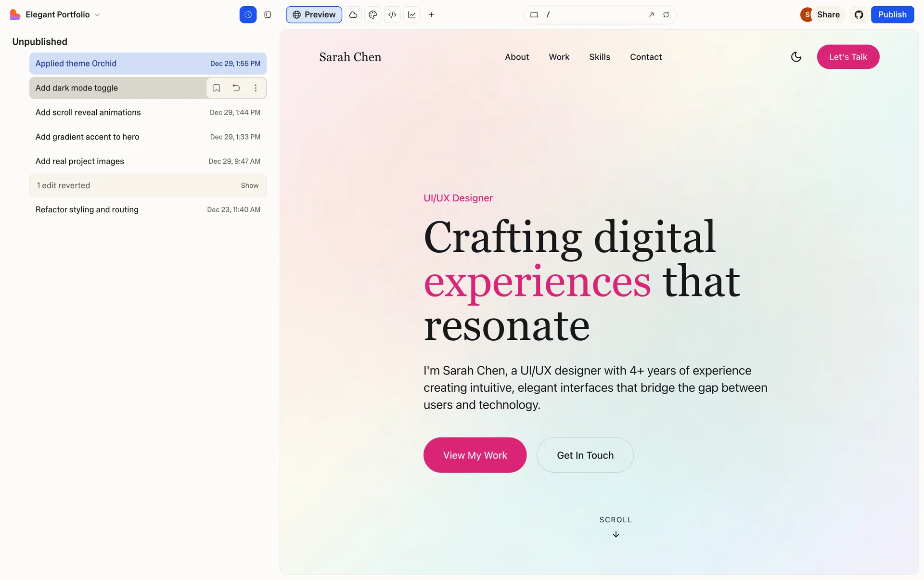Toggle the sidebar layout icon

[x=268, y=14]
